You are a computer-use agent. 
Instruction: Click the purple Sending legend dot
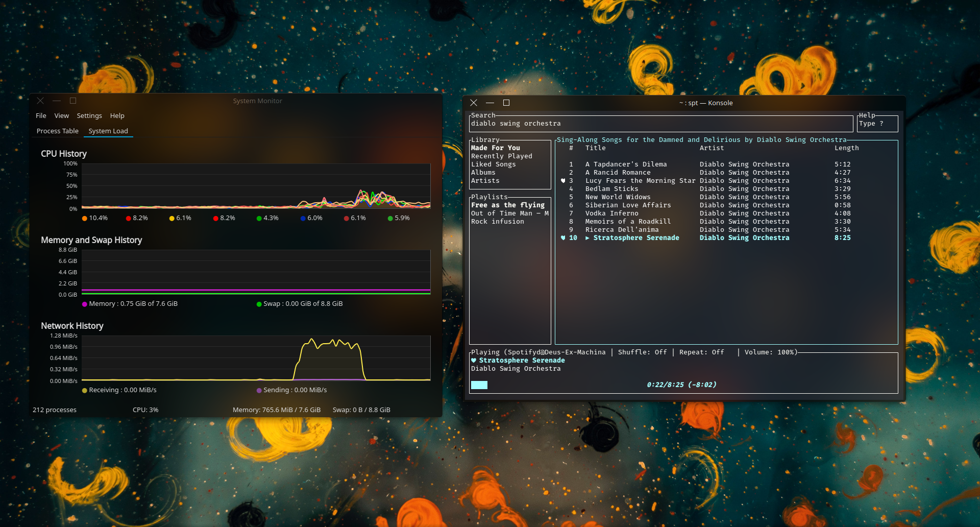tap(259, 391)
